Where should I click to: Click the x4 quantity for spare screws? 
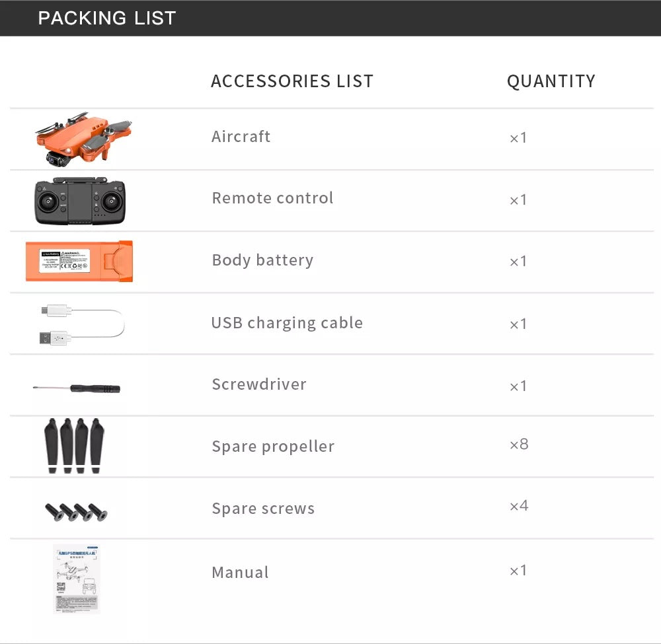[x=519, y=505]
